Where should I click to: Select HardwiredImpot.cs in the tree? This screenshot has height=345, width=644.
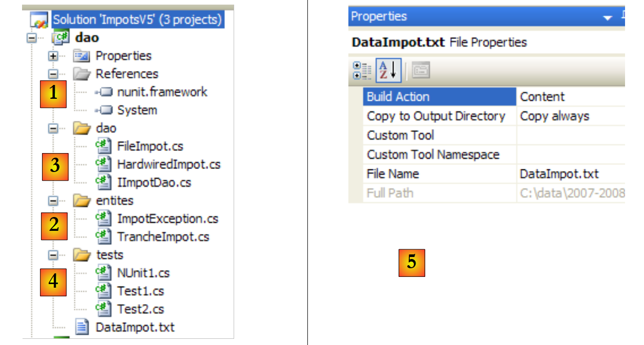169,164
